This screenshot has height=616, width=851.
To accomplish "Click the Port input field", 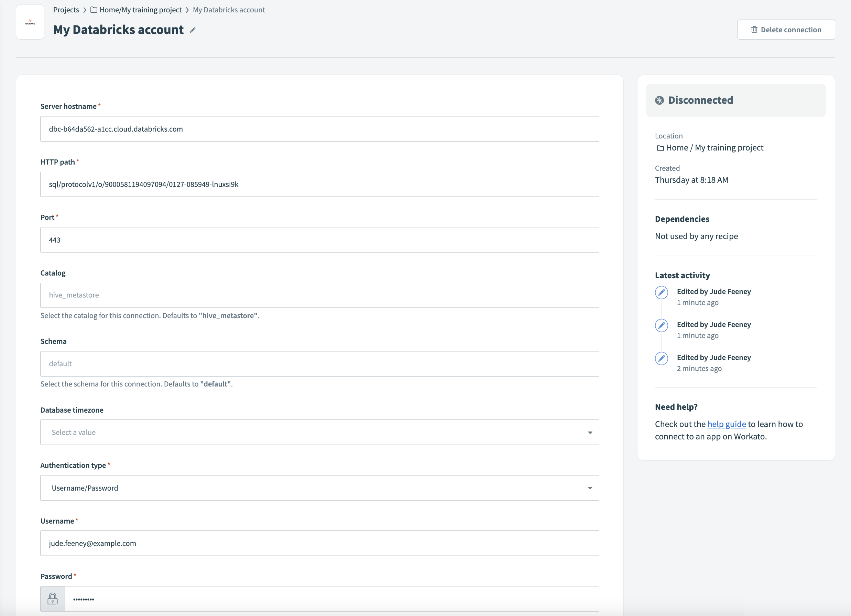I will 319,239.
